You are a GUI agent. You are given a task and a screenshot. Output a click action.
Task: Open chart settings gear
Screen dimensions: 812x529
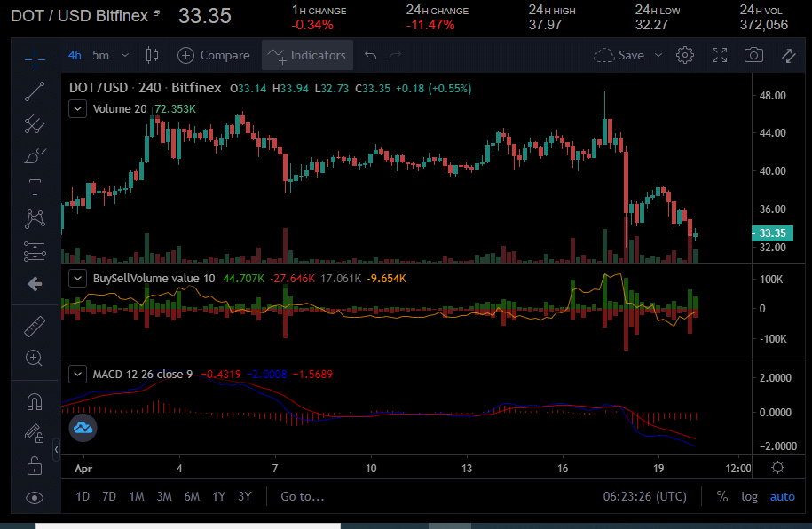click(x=684, y=55)
